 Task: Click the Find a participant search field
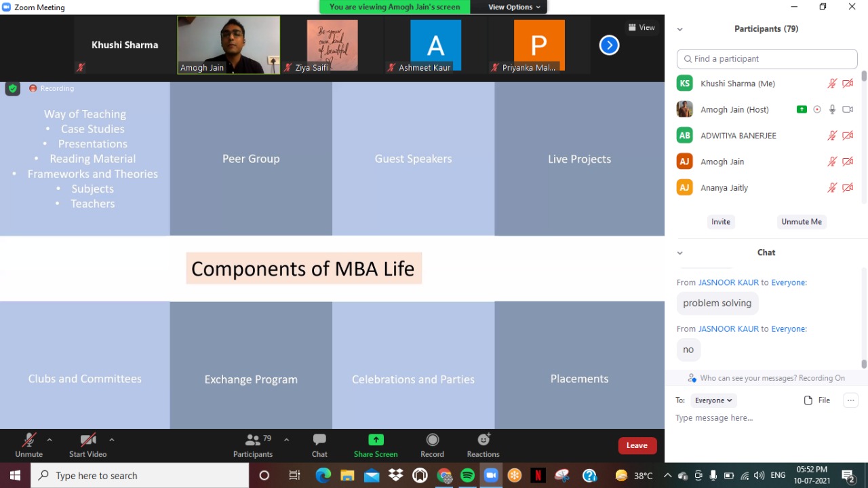(x=767, y=59)
